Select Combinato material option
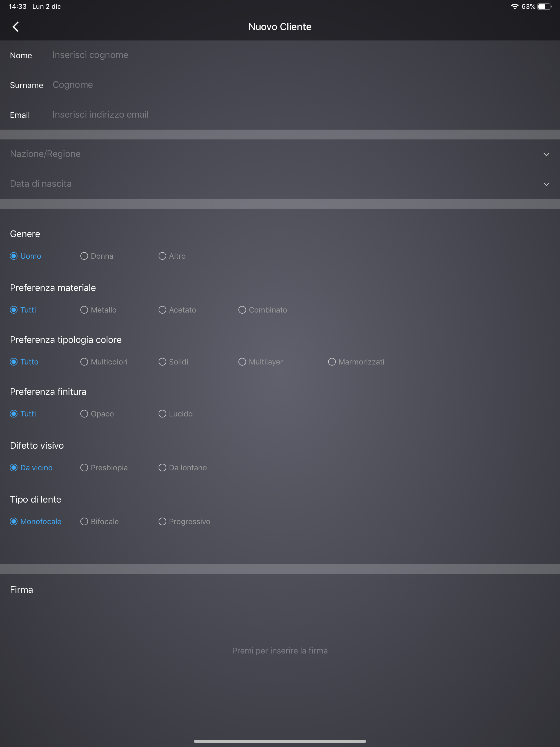 242,310
